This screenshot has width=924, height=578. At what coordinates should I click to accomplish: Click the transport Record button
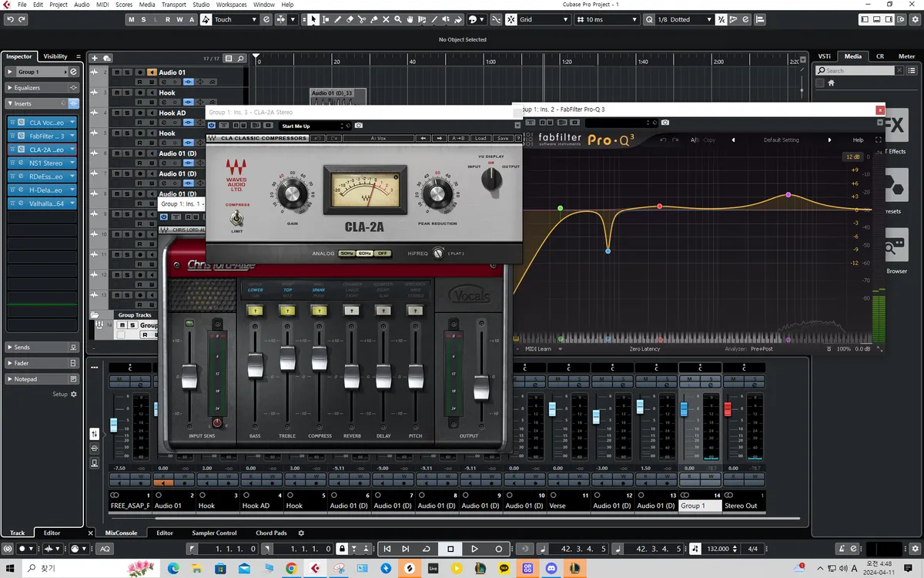[x=498, y=549]
